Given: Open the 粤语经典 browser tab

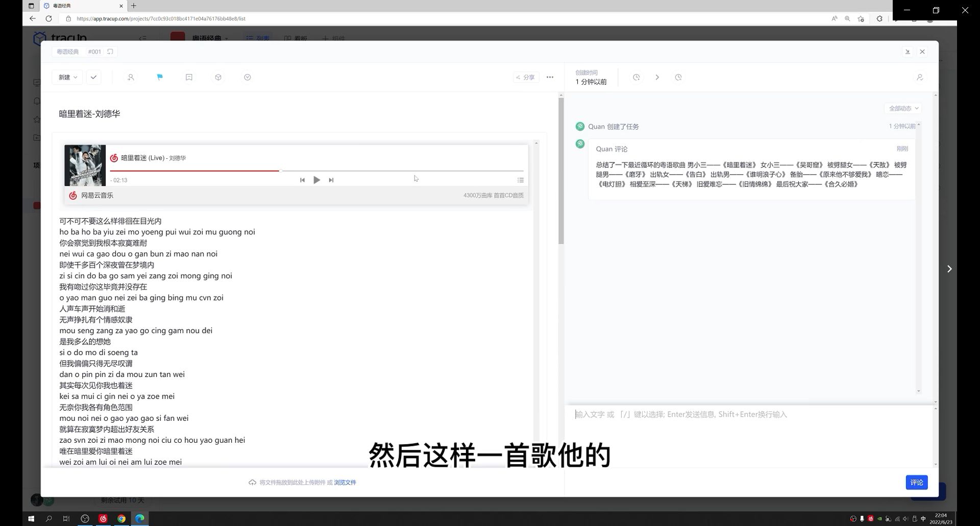Looking at the screenshot, I should pos(61,6).
